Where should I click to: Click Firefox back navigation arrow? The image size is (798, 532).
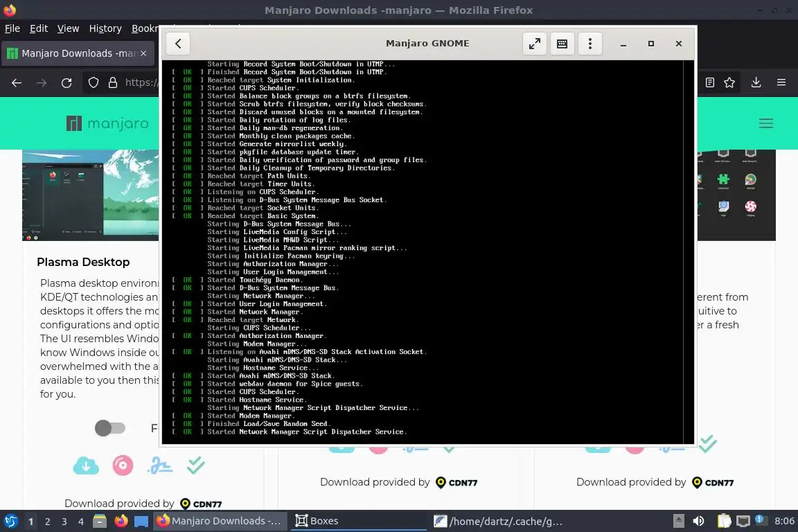point(17,82)
